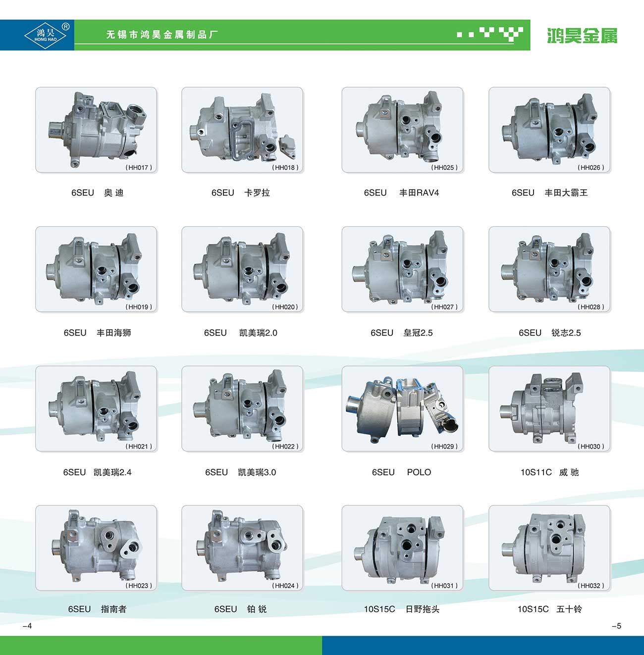The width and height of the screenshot is (644, 655).
Task: Select the HH029 POLO compressor image
Action: pyautogui.click(x=402, y=408)
